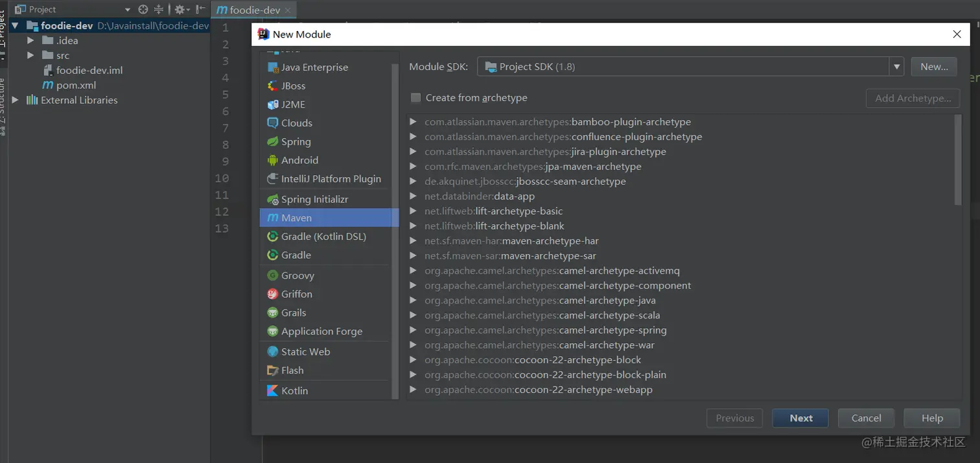980x463 pixels.
Task: Click the Application Forge icon
Action: (272, 331)
